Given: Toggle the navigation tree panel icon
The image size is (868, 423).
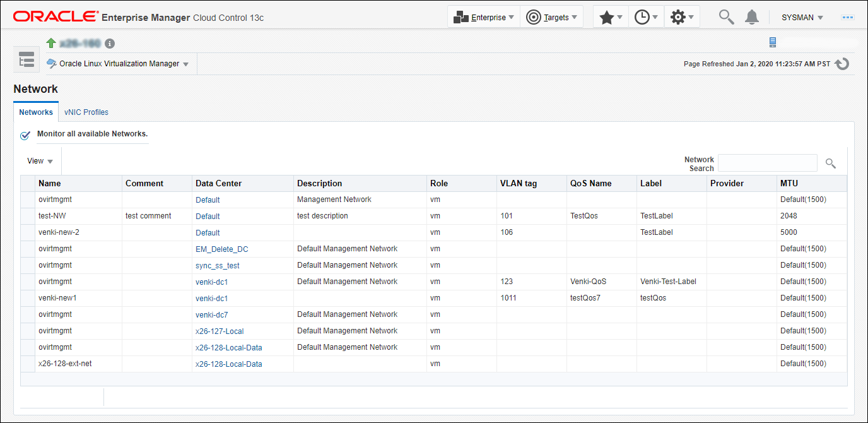Looking at the screenshot, I should tap(26, 61).
